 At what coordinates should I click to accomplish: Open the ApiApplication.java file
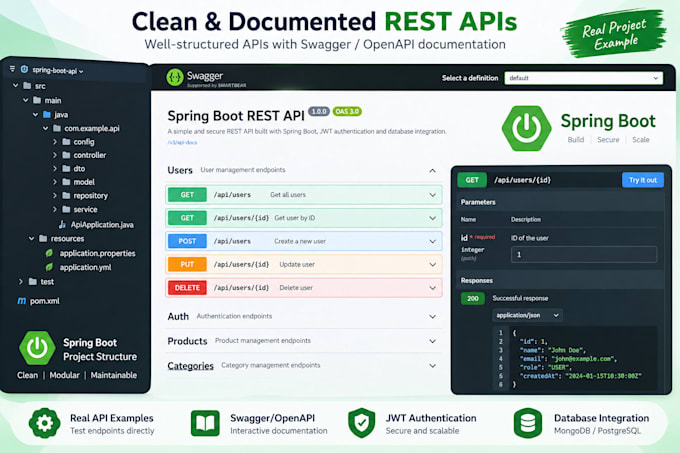click(102, 225)
